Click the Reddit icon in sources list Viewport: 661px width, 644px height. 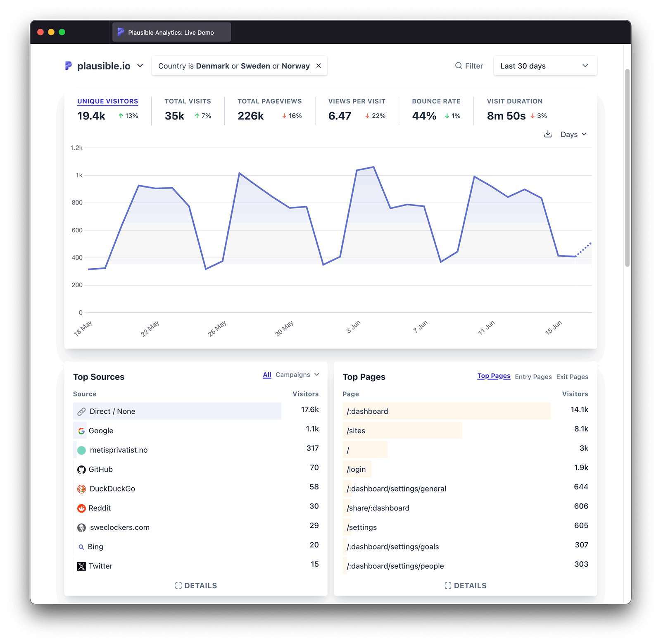(81, 508)
